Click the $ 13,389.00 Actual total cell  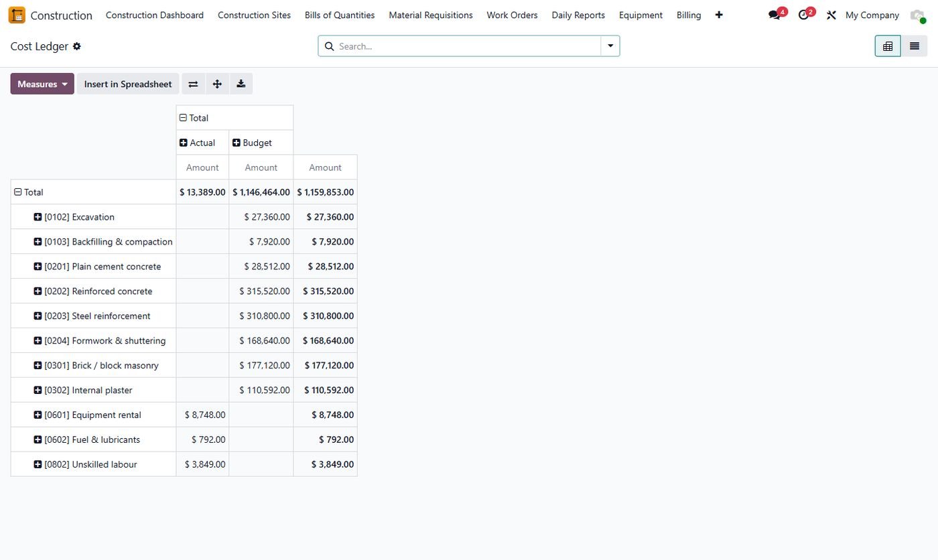(x=202, y=192)
